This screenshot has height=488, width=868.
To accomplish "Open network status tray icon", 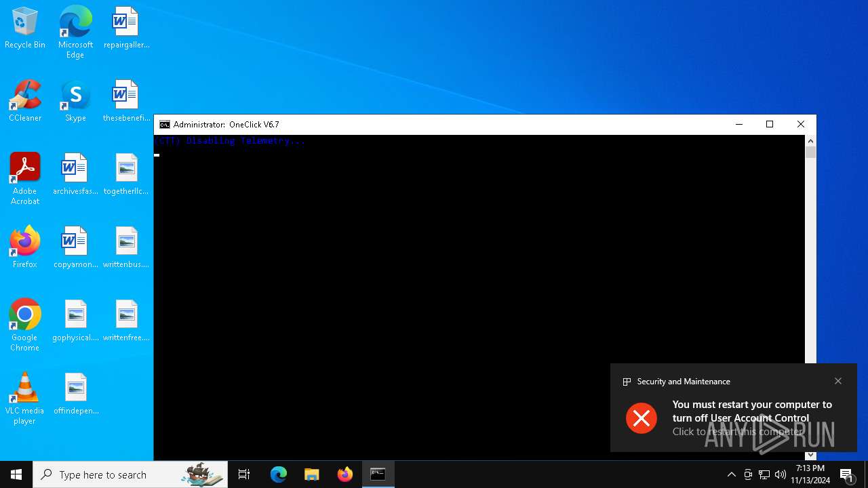I will [x=764, y=474].
